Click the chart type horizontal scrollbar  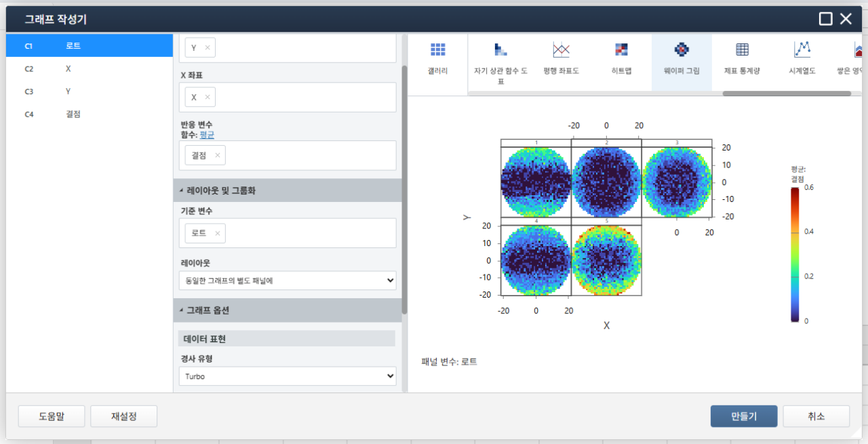point(786,94)
